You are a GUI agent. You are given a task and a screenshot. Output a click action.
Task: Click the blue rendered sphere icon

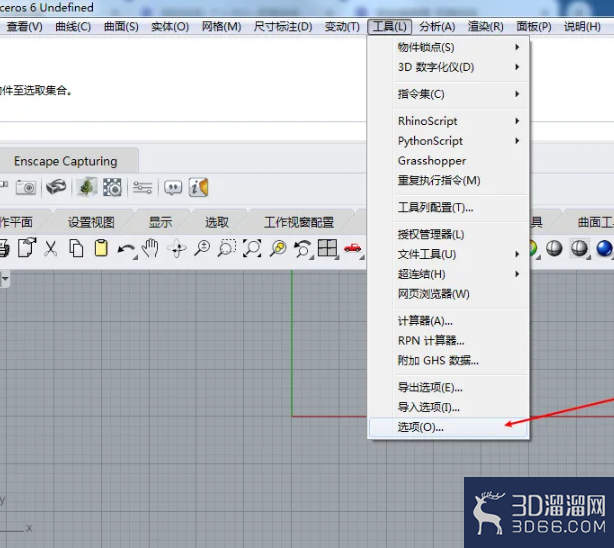pos(604,248)
